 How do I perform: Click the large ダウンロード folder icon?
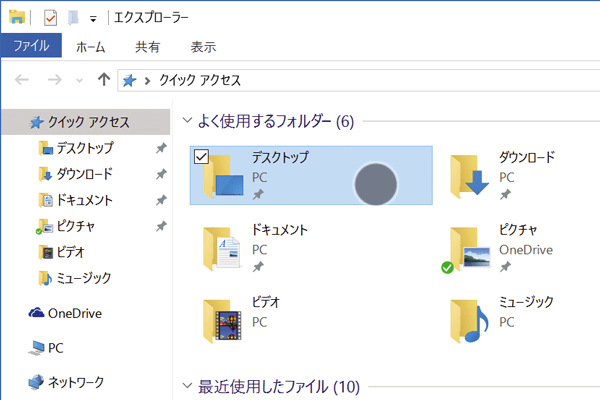point(470,176)
